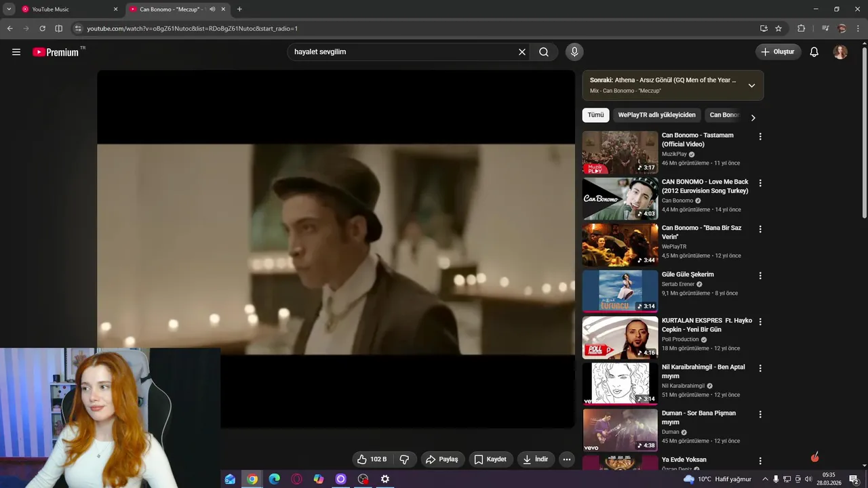Open the Ben Aptal mıyım thumbnail

click(x=620, y=384)
